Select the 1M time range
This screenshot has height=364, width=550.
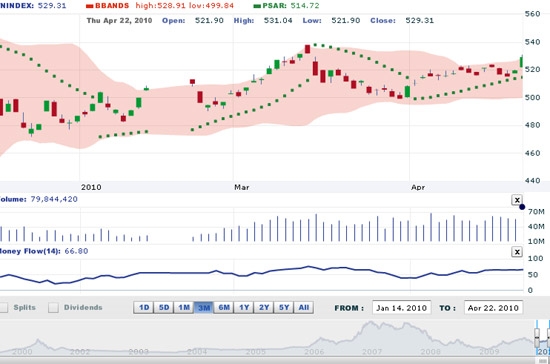click(x=184, y=308)
